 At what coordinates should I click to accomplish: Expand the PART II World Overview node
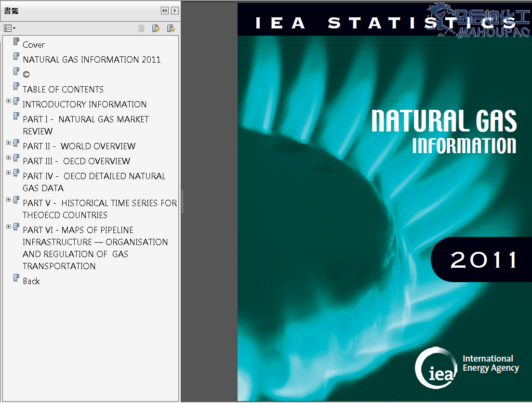[x=9, y=143]
